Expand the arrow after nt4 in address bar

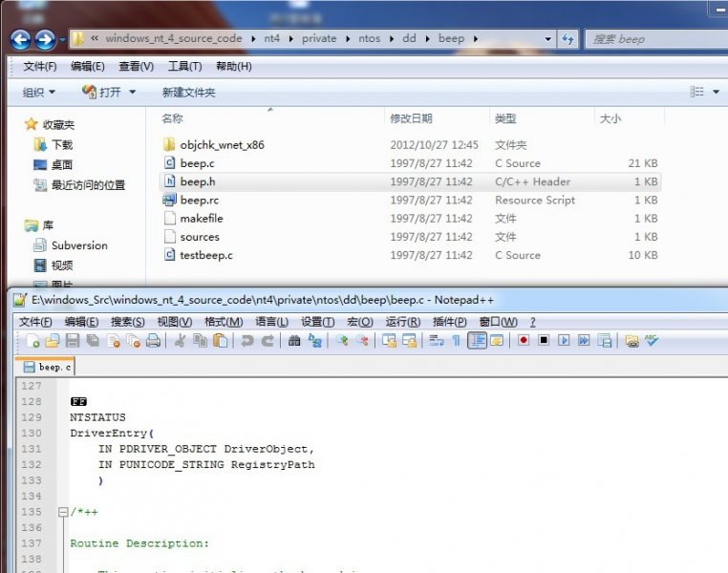click(x=290, y=39)
